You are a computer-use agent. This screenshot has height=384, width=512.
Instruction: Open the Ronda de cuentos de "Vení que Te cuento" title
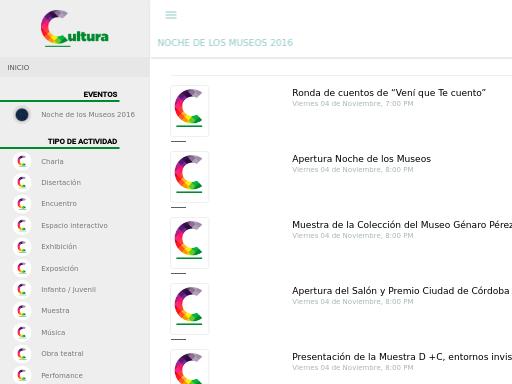tap(389, 93)
